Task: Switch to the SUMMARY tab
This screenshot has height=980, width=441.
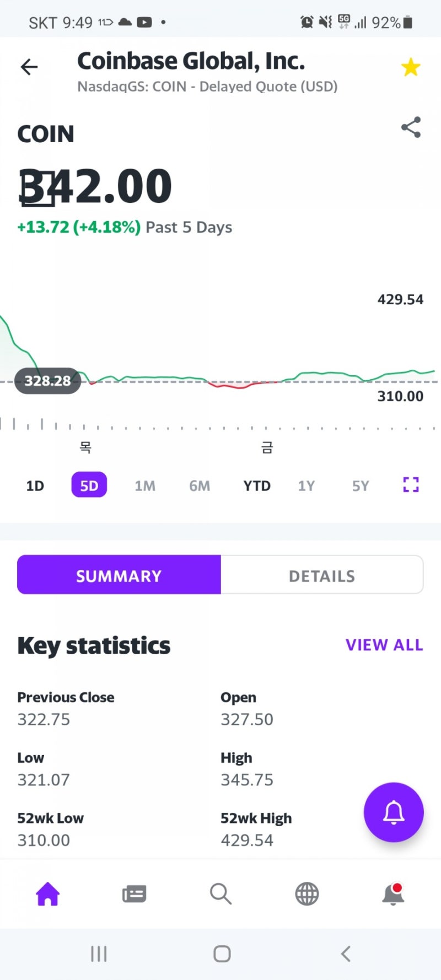Action: coord(119,575)
